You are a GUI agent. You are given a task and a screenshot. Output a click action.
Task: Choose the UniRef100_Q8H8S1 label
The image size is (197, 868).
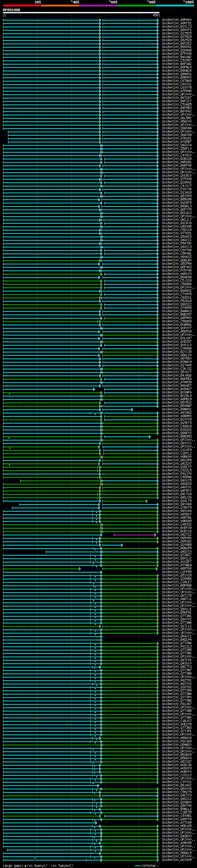click(177, 74)
